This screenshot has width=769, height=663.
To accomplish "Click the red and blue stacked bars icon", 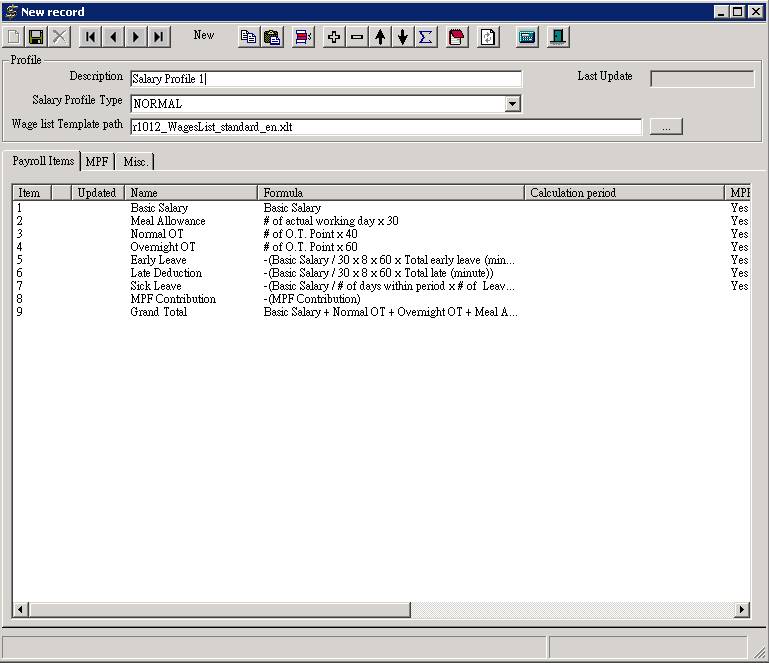I will point(303,37).
